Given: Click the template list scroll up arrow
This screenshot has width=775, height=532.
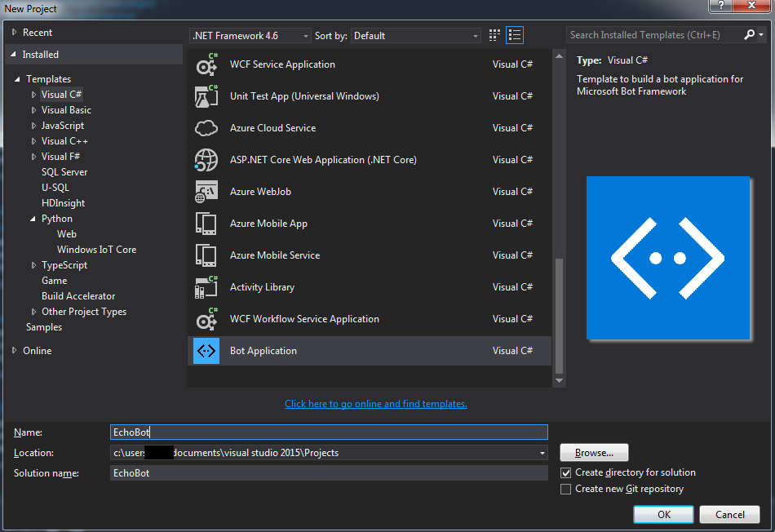Looking at the screenshot, I should (559, 56).
